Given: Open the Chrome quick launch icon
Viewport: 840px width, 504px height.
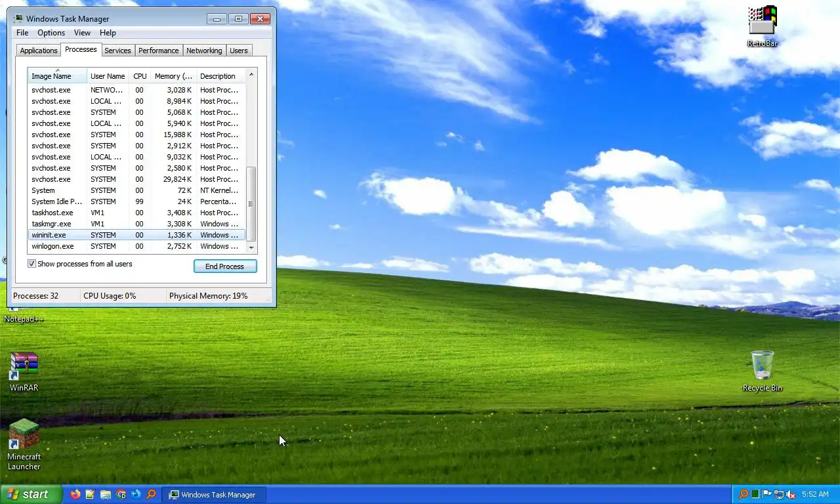Looking at the screenshot, I should [x=121, y=494].
